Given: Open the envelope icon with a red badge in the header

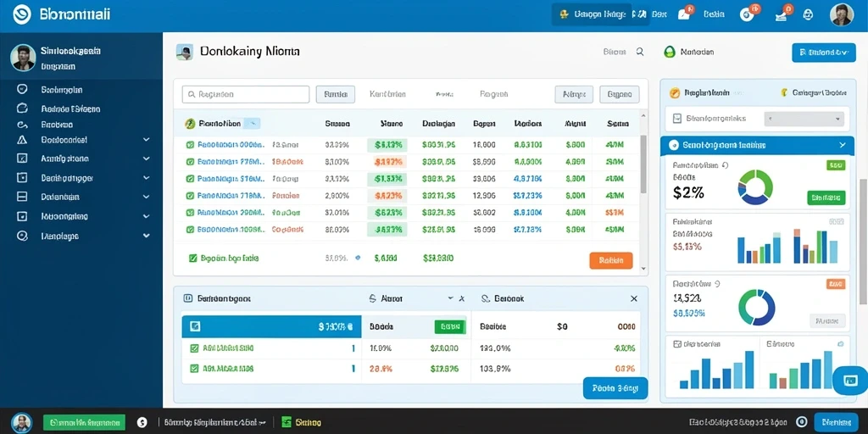Looking at the screenshot, I should [685, 14].
